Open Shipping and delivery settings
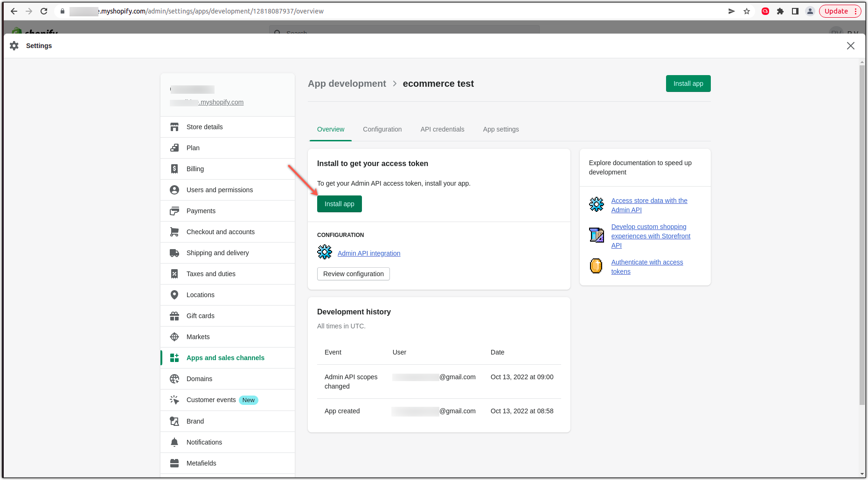868x480 pixels. click(x=228, y=253)
